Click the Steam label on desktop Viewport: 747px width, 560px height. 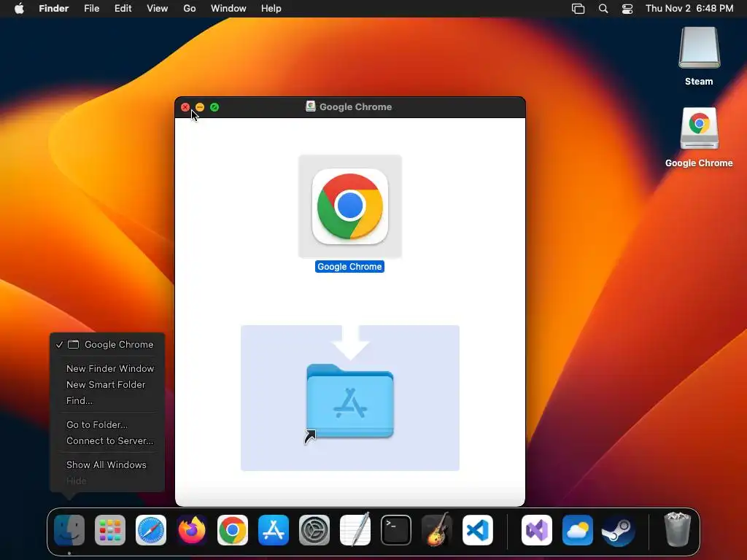pyautogui.click(x=699, y=82)
